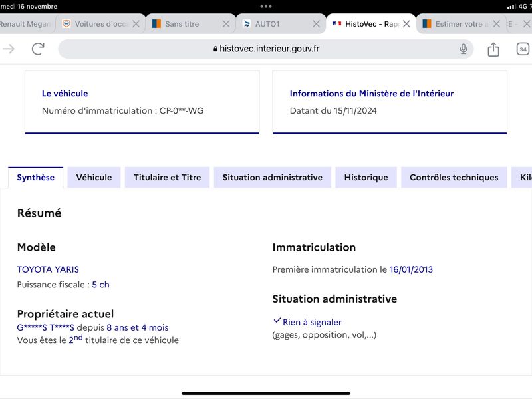Close the AUTO1 tab

click(x=317, y=24)
